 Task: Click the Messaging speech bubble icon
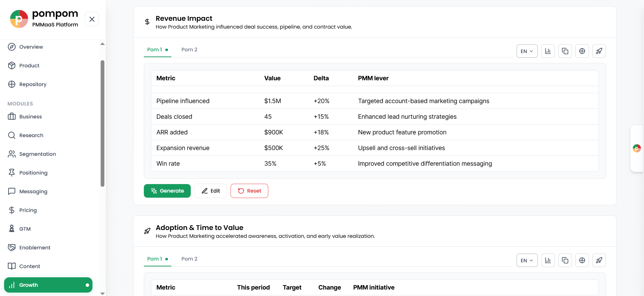[12, 192]
